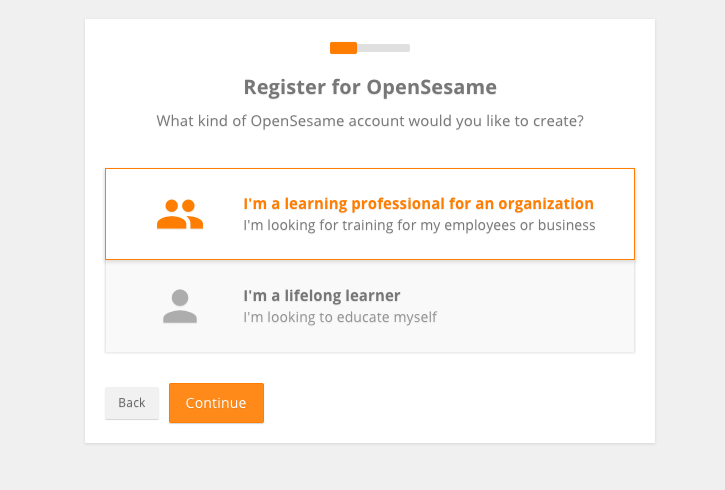The height and width of the screenshot is (490, 725).
Task: Click the Continue button
Action: 216,403
